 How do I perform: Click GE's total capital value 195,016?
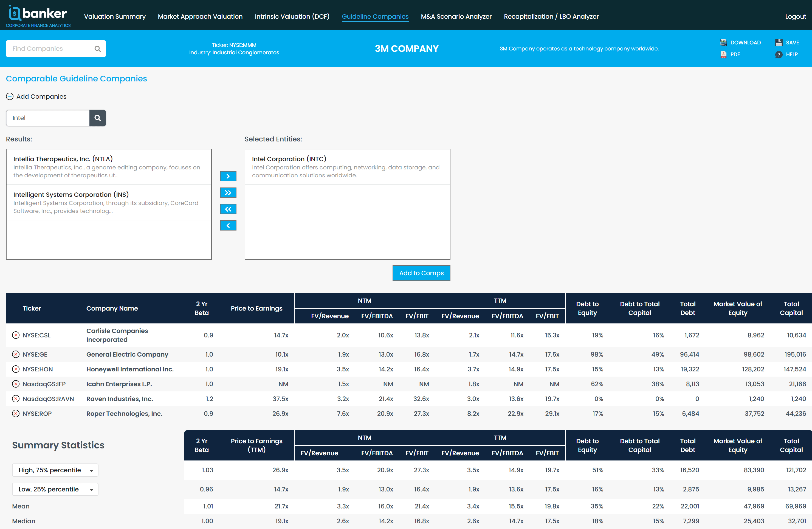[795, 354]
